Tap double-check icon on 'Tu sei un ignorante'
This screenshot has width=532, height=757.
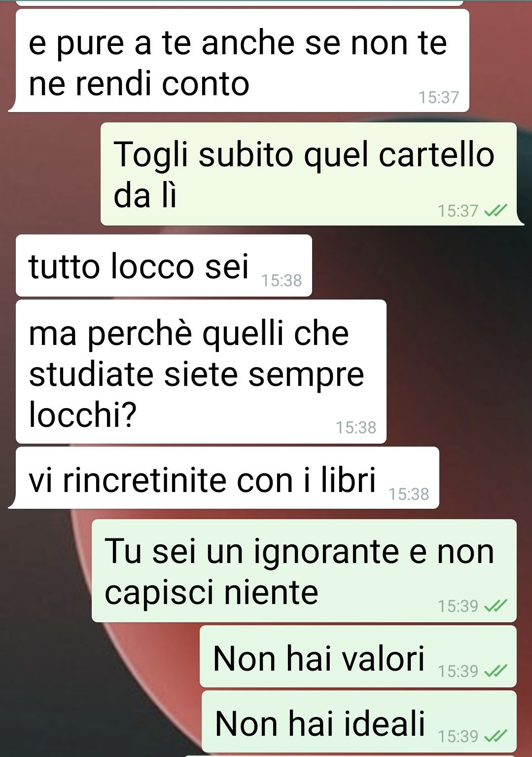496,606
